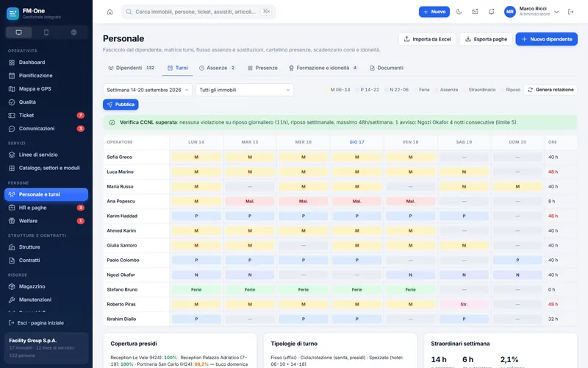Click Nuovo dipendente button
Screen dimensions: 588x368
coord(546,39)
